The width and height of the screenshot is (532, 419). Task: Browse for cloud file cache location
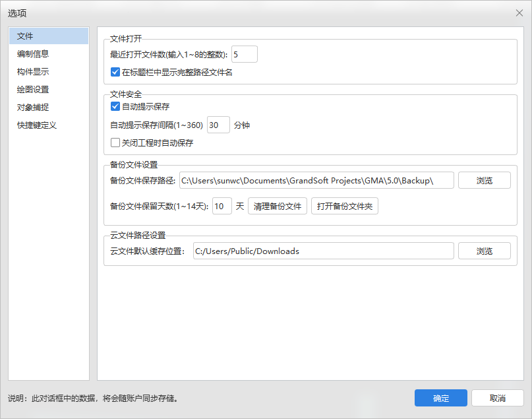(485, 251)
